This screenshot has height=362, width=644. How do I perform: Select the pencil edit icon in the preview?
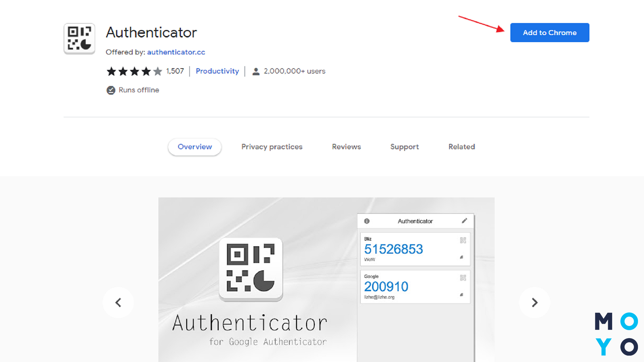[x=465, y=221]
